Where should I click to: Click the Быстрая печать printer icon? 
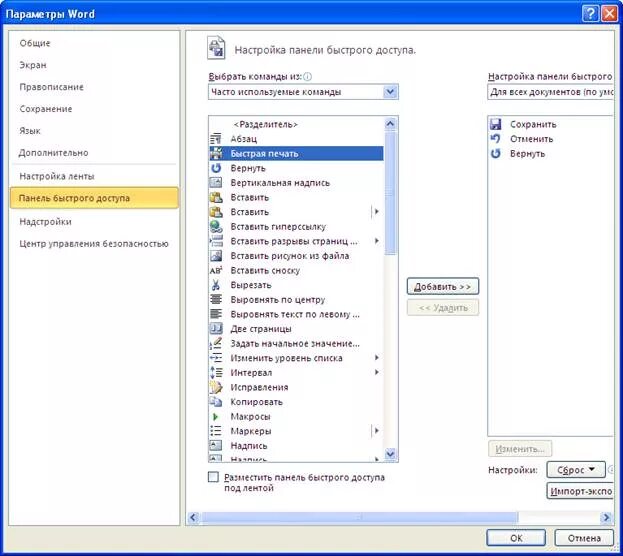tap(216, 153)
